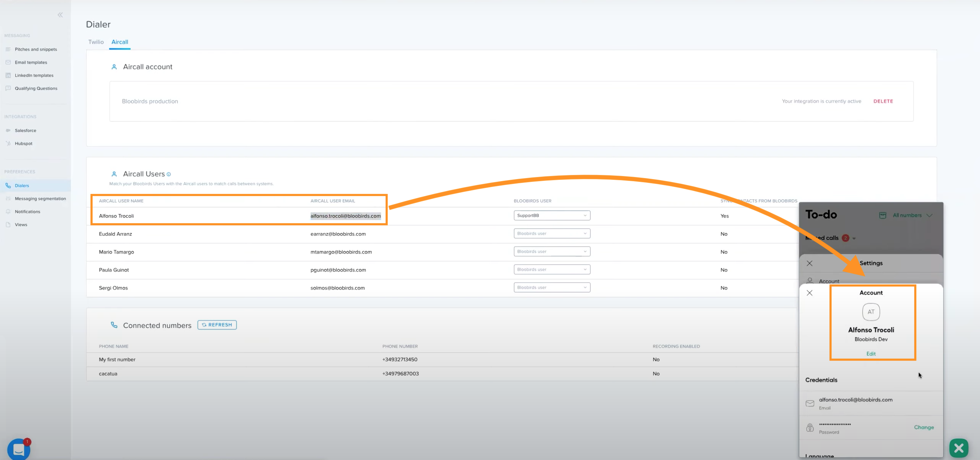Click the Aircall account person icon

[x=114, y=67]
